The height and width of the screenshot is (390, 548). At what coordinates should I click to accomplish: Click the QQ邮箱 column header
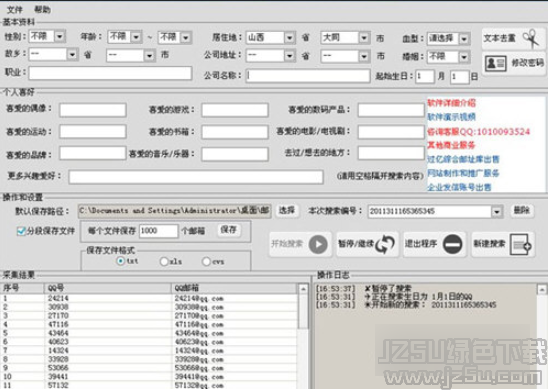click(235, 288)
